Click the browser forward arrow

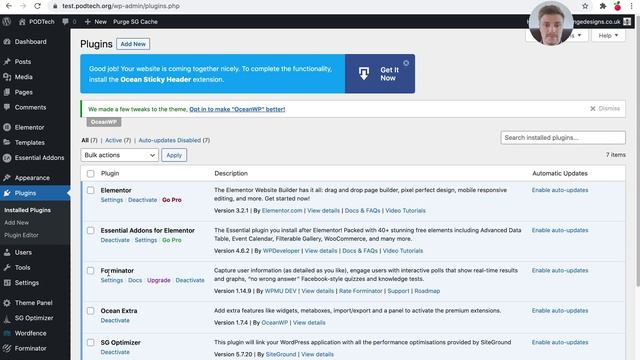point(23,6)
